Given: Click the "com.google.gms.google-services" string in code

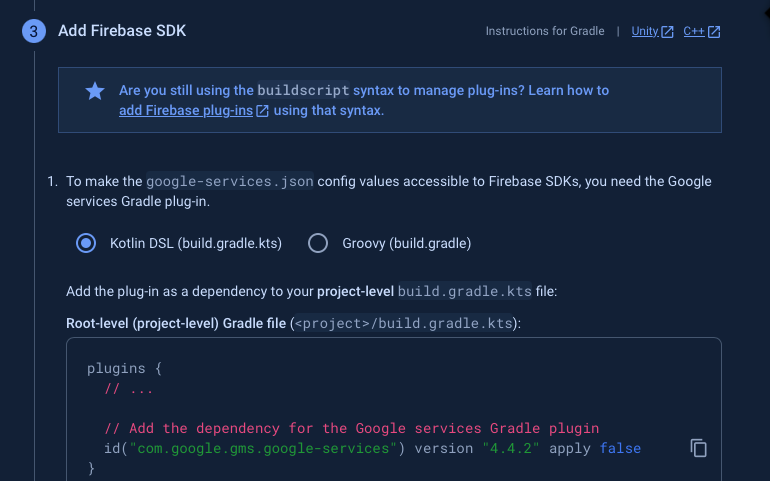Looking at the screenshot, I should [x=263, y=448].
